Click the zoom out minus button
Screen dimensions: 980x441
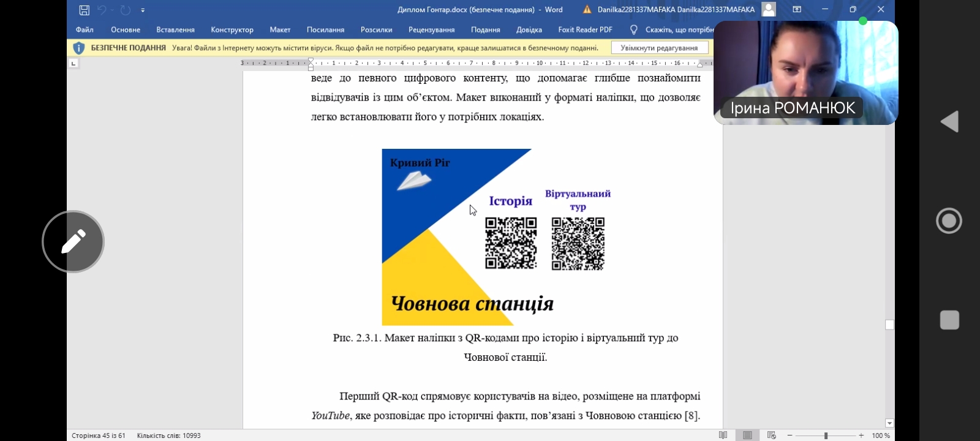click(x=790, y=435)
